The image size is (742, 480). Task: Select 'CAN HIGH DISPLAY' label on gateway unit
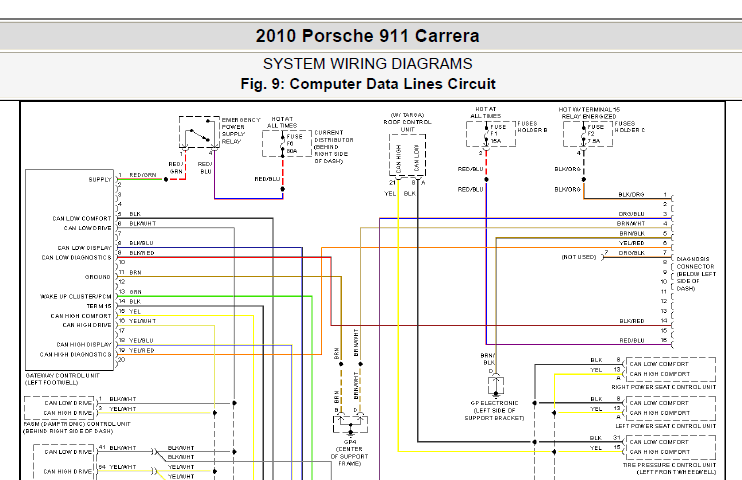point(84,345)
